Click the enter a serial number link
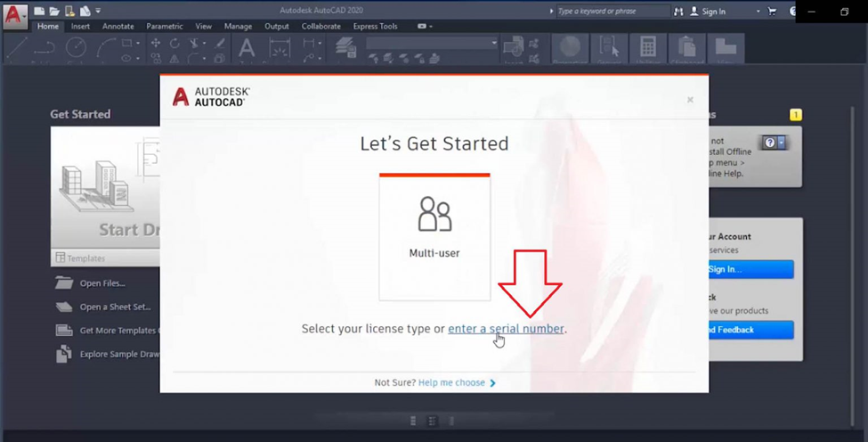The image size is (868, 442). point(506,329)
